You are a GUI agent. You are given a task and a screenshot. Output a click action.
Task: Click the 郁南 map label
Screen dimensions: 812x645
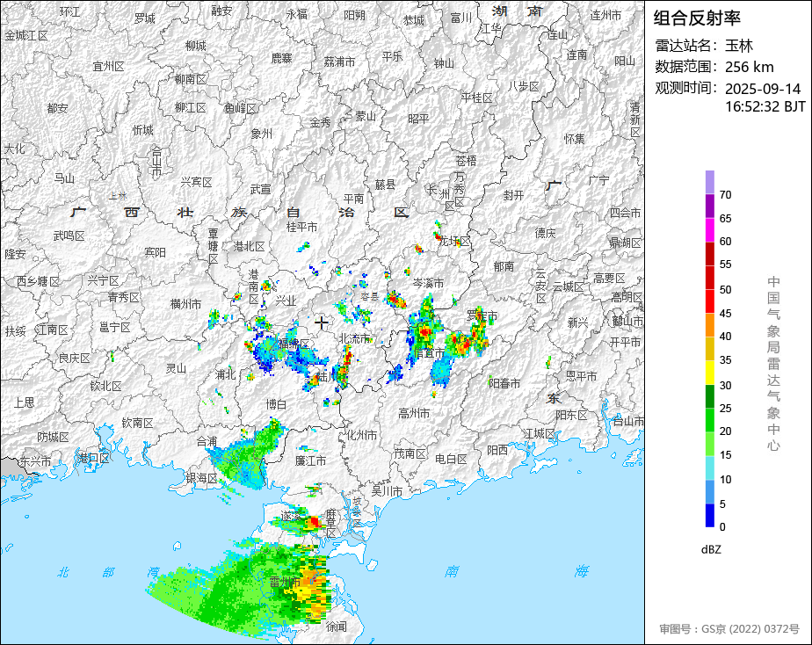click(x=504, y=266)
